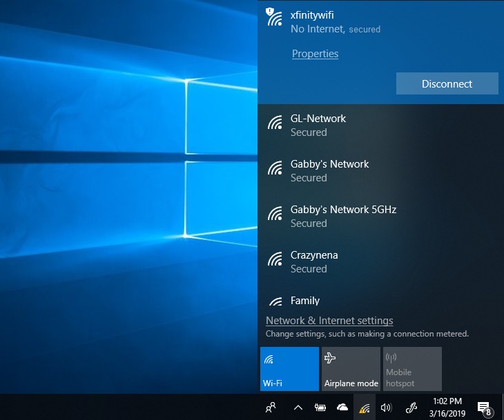The width and height of the screenshot is (504, 420).
Task: Open the People icon in the taskbar
Action: [x=271, y=408]
